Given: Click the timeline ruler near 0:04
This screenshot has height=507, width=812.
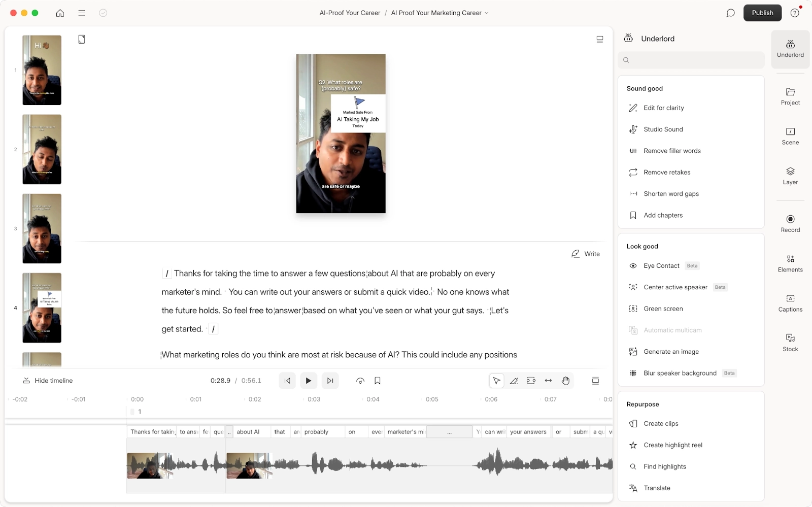Looking at the screenshot, I should 372,399.
